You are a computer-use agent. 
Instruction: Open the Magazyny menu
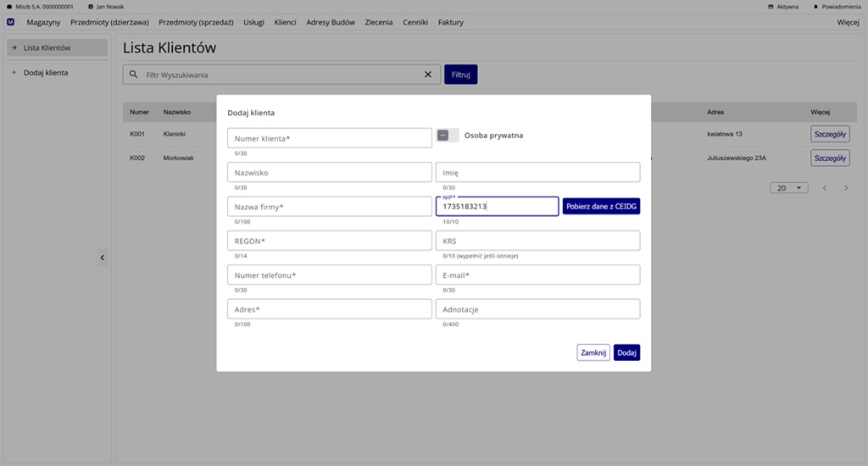click(x=43, y=22)
